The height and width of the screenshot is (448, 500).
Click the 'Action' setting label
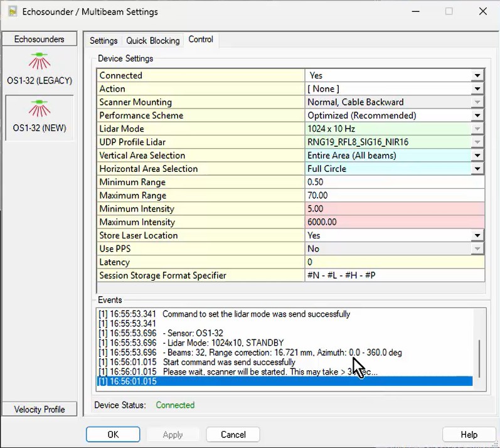coord(112,89)
